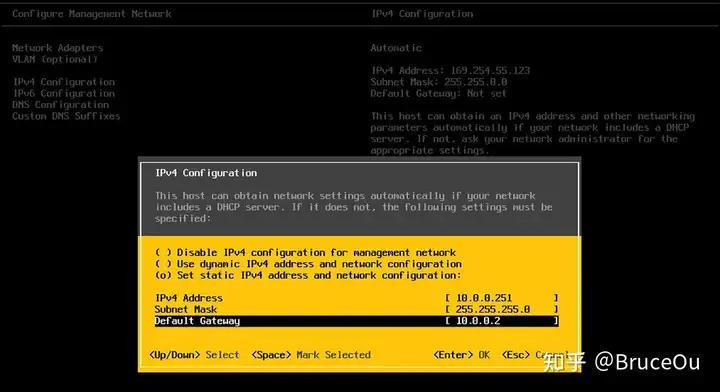The height and width of the screenshot is (392, 720).
Task: Open VLAN (optional) menu entry
Action: [x=55, y=59]
